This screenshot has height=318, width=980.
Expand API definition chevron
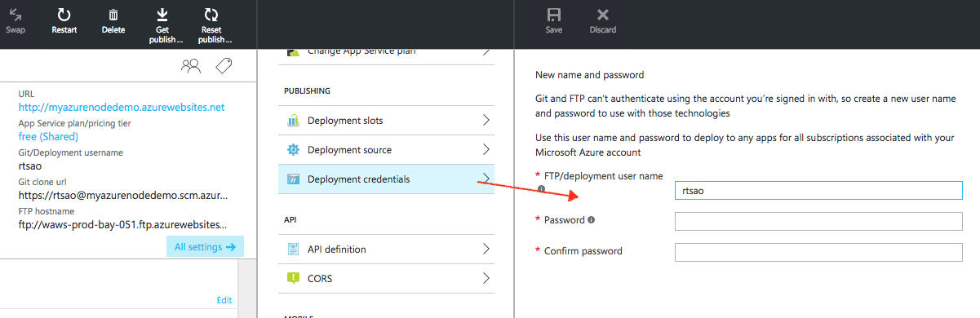click(x=486, y=250)
